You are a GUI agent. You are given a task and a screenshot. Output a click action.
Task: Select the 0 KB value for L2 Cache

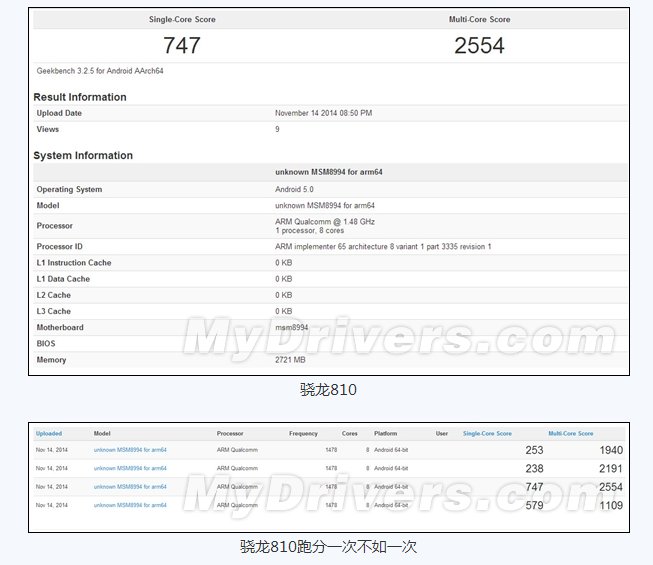pos(284,295)
